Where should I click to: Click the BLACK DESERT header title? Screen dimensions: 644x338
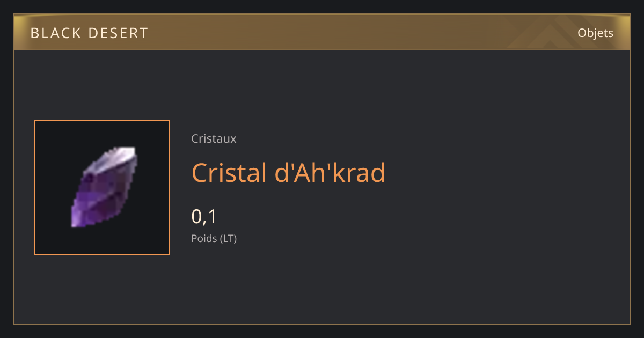90,33
